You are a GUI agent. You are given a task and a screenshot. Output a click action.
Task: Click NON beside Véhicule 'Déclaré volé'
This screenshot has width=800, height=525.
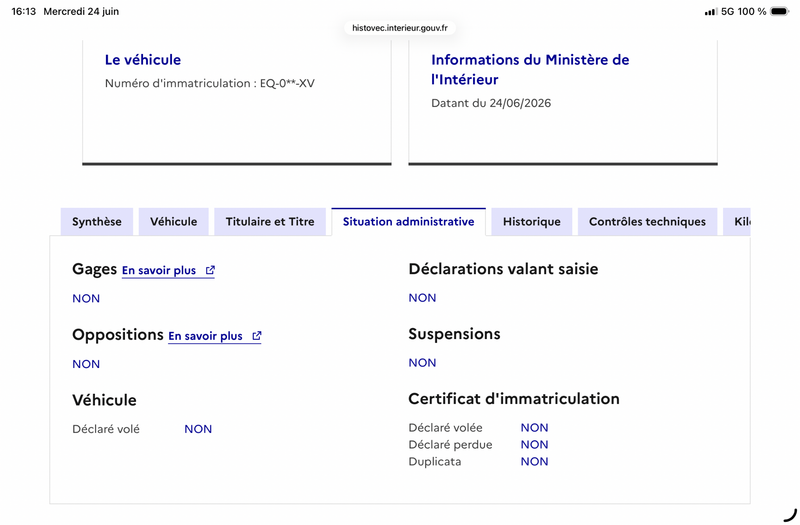[x=198, y=429]
